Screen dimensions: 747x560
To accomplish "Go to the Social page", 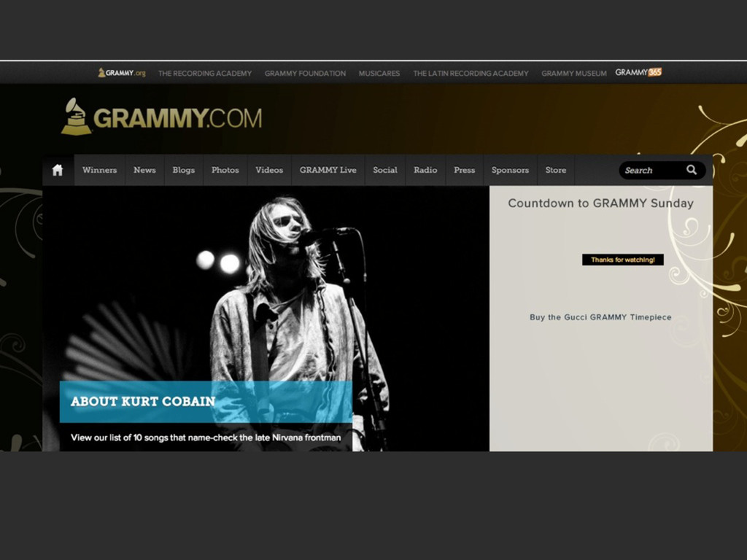I will 385,170.
